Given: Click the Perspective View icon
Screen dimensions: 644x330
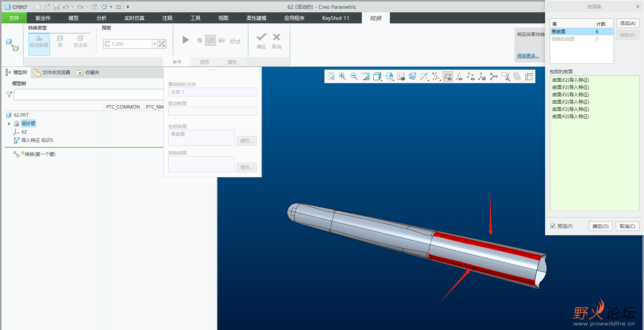Looking at the screenshot, I should [412, 77].
